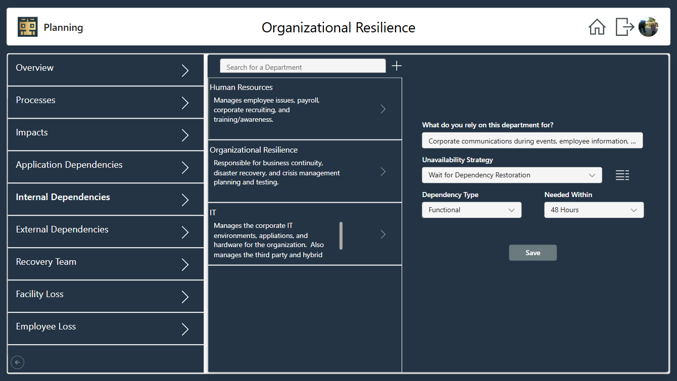Click the Planning app logo icon
The image size is (677, 381).
pos(28,27)
